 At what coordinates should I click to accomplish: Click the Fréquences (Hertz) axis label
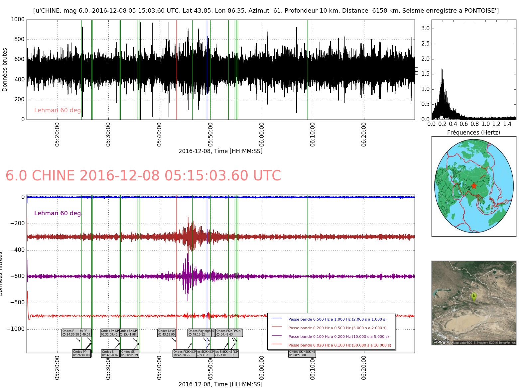[x=473, y=133]
